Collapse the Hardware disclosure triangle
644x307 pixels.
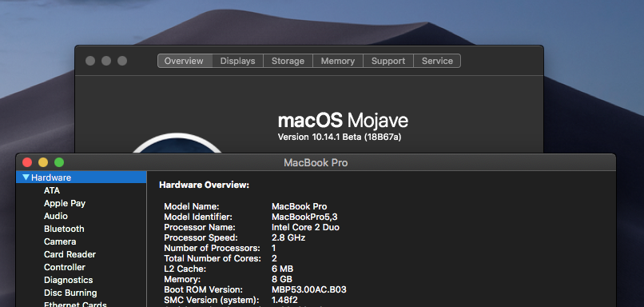point(26,177)
